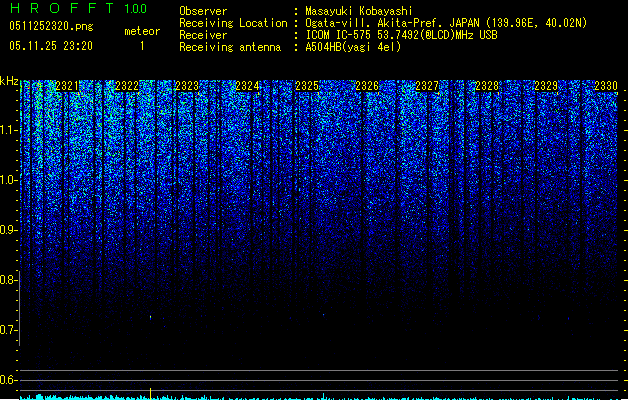Image resolution: width=629 pixels, height=400 pixels.
Task: Click the 2321 time marker
Action: pos(67,86)
